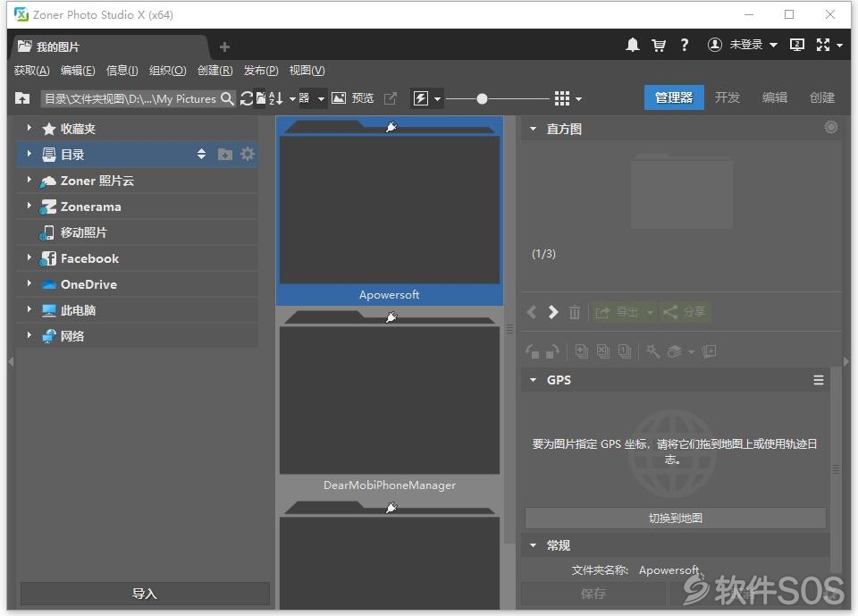This screenshot has width=858, height=616.
Task: Click the graduation cap preset icon
Action: (675, 351)
